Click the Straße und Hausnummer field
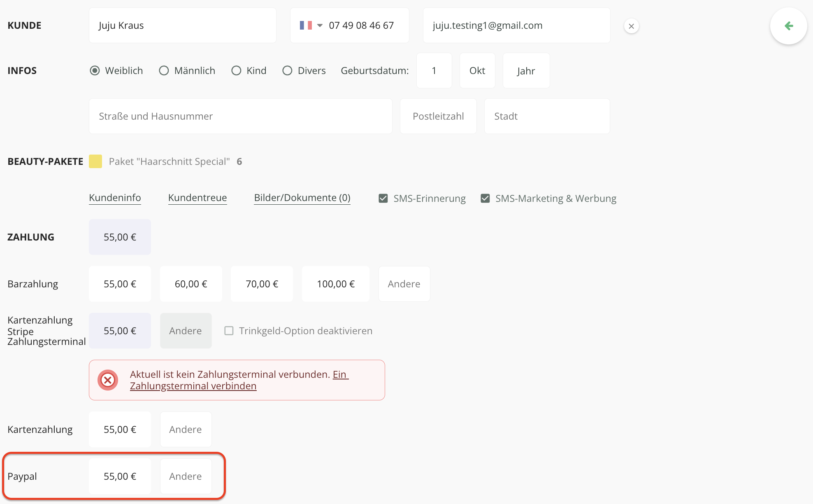The width and height of the screenshot is (813, 504). pos(240,116)
